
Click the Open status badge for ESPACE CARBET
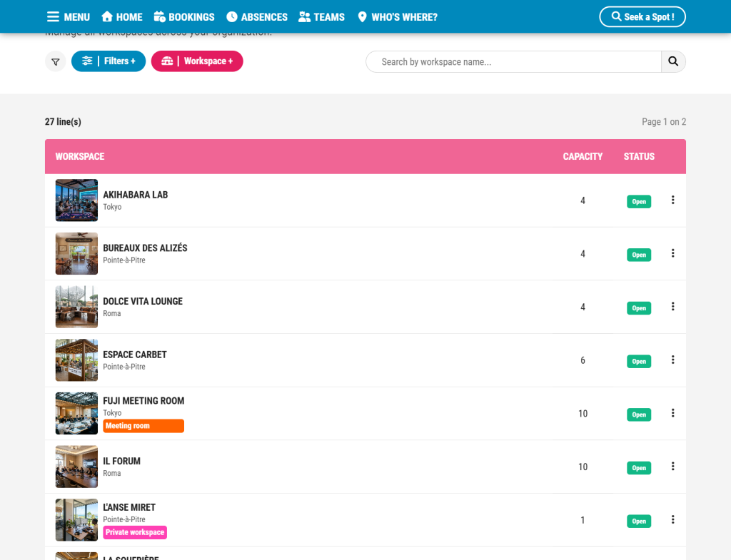pos(639,362)
